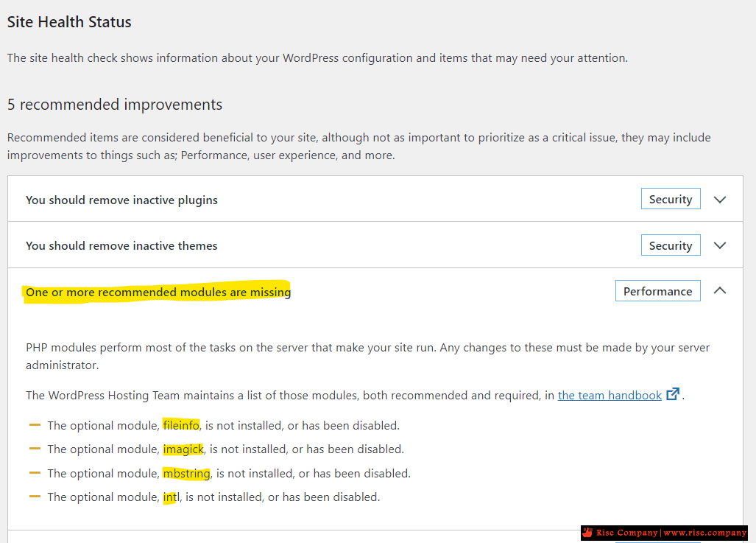
Task: Click the Security badge for inactive themes
Action: [670, 245]
